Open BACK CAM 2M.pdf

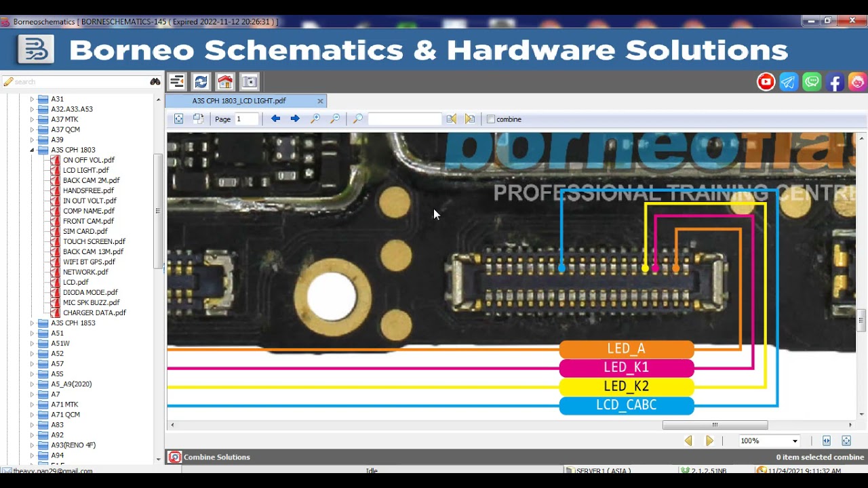(92, 180)
